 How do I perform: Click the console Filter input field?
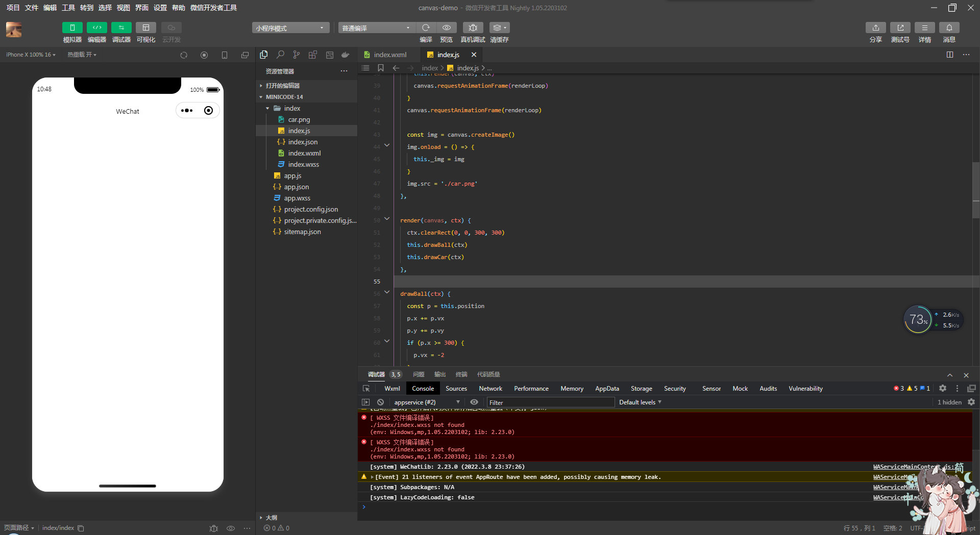coord(550,402)
